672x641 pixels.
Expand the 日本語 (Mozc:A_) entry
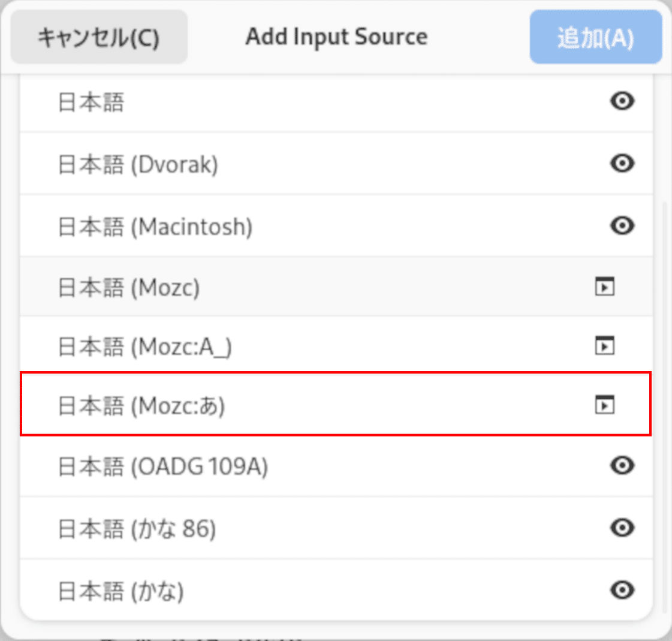click(x=605, y=345)
